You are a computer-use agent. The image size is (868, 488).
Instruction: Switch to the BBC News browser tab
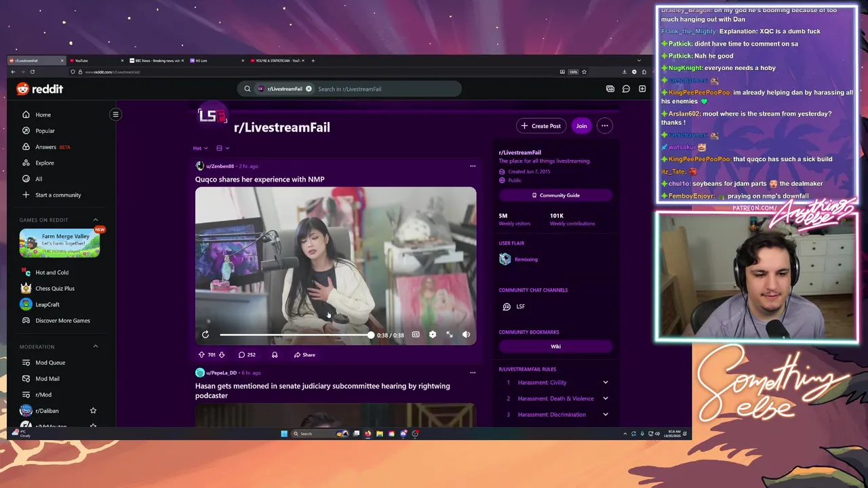pyautogui.click(x=157, y=60)
